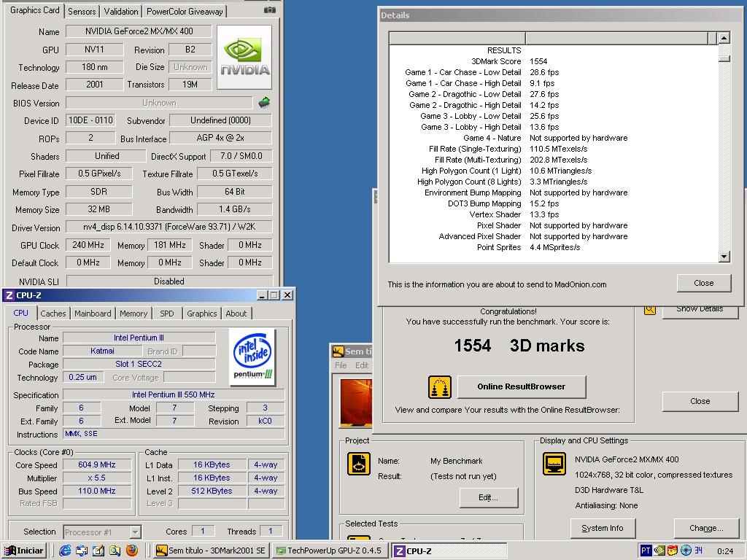The height and width of the screenshot is (560, 747).
Task: Open the Firefox quick launch icon
Action: pyautogui.click(x=132, y=551)
